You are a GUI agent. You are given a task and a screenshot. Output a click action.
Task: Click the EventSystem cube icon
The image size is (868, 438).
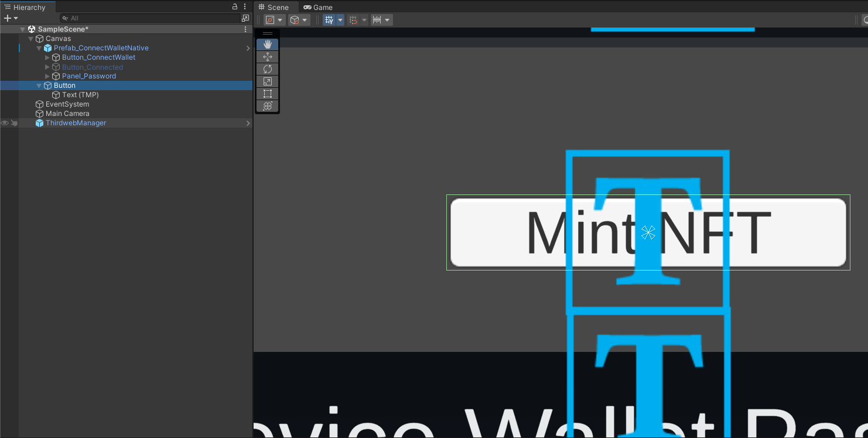click(x=40, y=104)
